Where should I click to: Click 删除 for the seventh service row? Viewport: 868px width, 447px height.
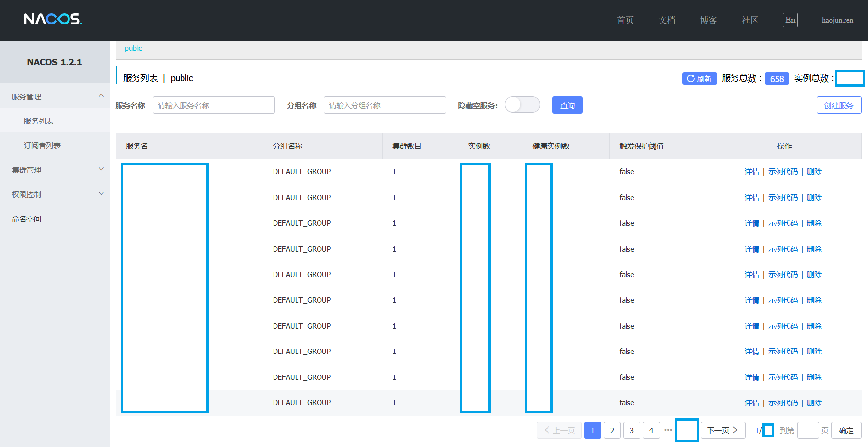tap(814, 326)
